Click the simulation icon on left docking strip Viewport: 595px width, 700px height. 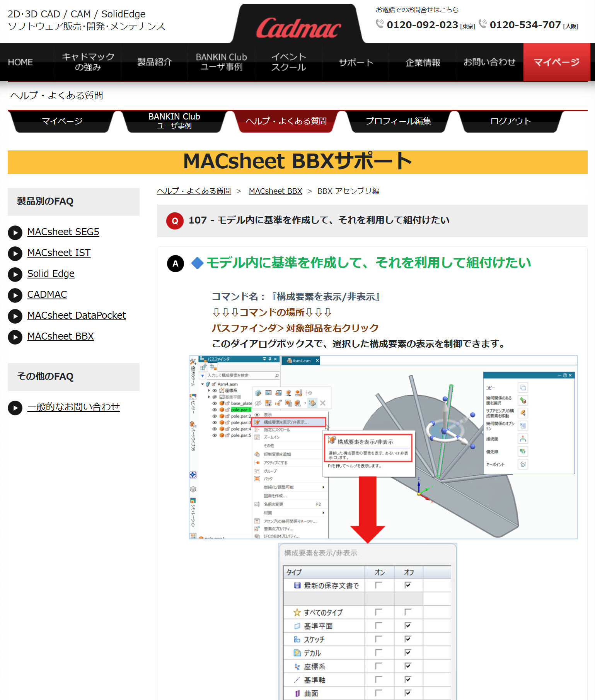193,500
